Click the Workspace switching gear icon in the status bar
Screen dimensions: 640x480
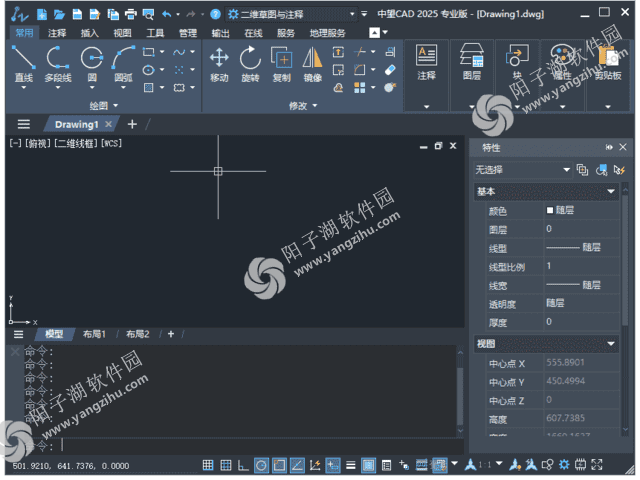point(564,464)
